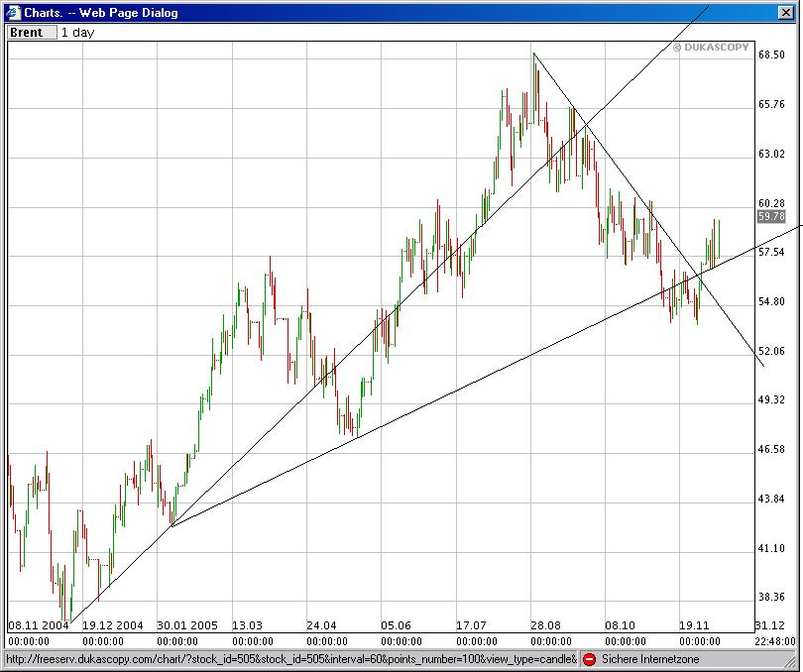This screenshot has height=672, width=803.
Task: Click the 68.50 price axis label
Action: pyautogui.click(x=771, y=55)
